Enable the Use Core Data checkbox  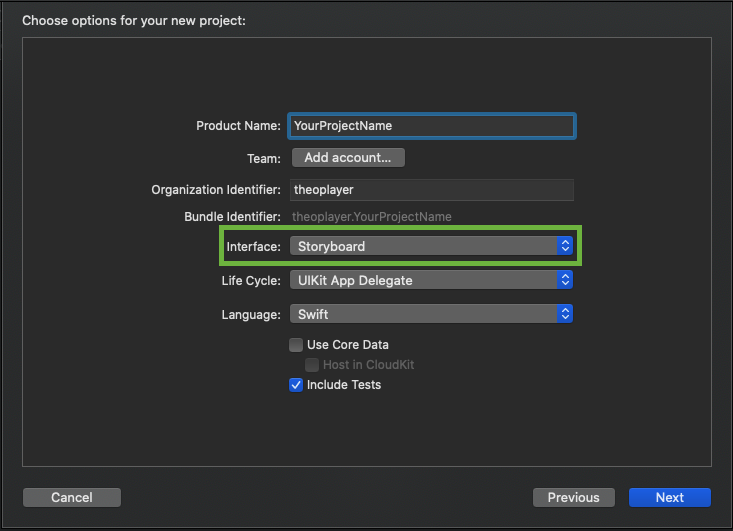[296, 345]
